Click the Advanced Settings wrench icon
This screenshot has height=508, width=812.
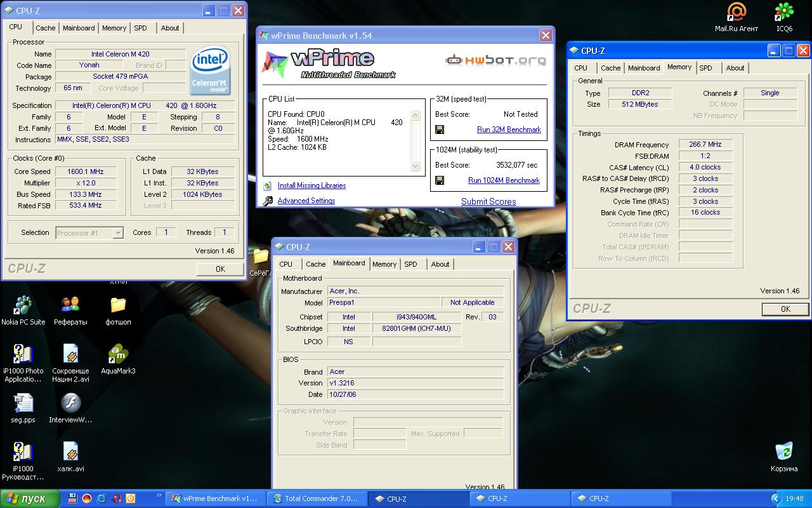pos(268,201)
